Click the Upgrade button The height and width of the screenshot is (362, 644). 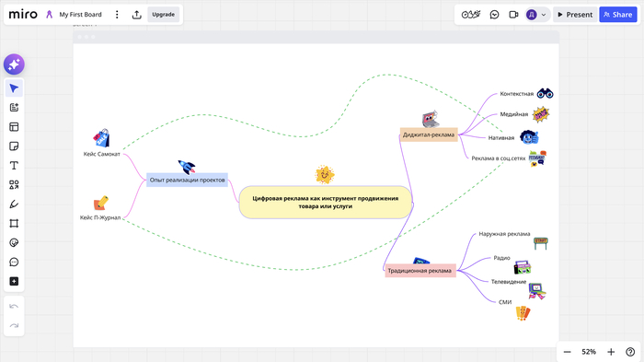click(x=164, y=15)
